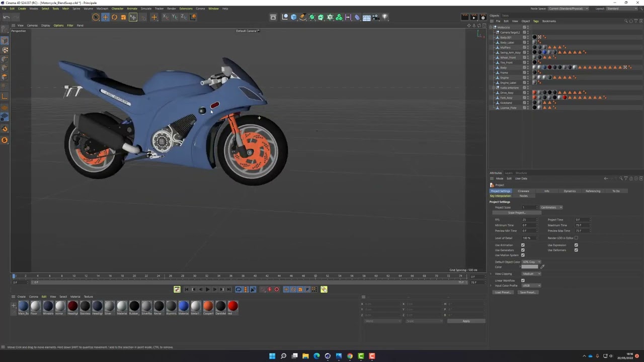Screen dimensions: 644x362
Task: Open the Simulate menu
Action: (146, 9)
